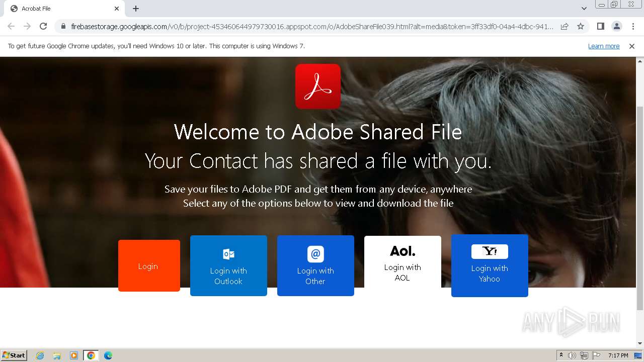Open Windows Media Player from taskbar
Viewport: 644px width, 362px height.
tap(74, 355)
